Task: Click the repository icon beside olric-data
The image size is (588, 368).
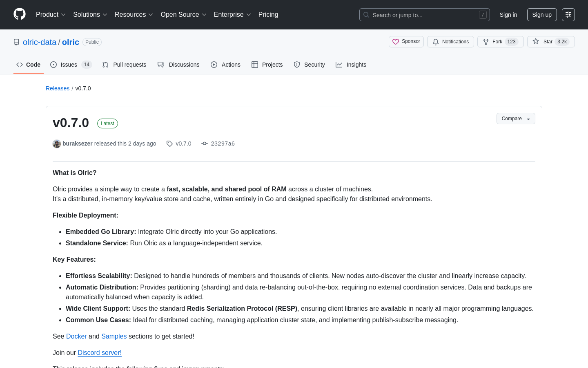Action: click(16, 42)
